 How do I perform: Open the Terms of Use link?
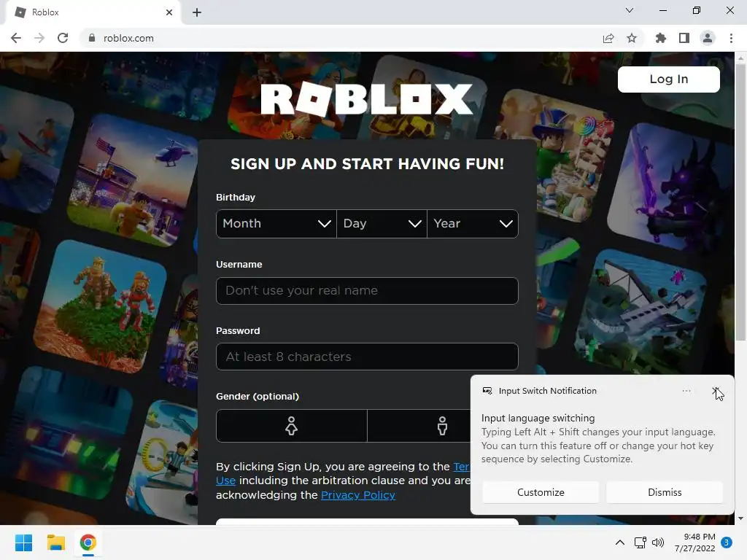461,467
